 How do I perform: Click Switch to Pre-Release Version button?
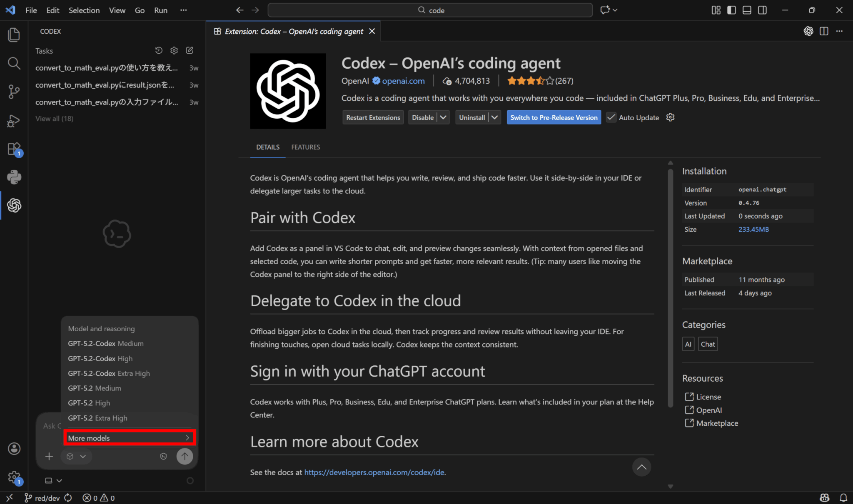tap(554, 117)
